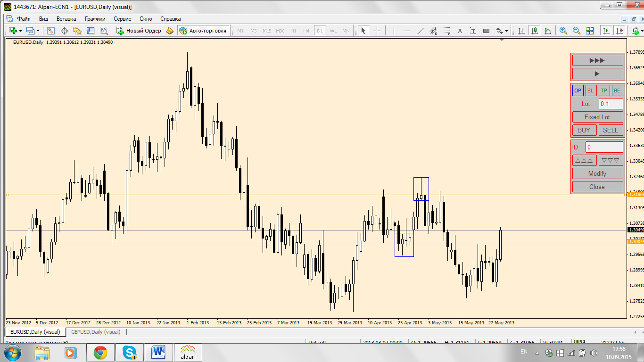
Task: Switch to EURUSD,Daily (visual) tab
Action: coord(35,332)
